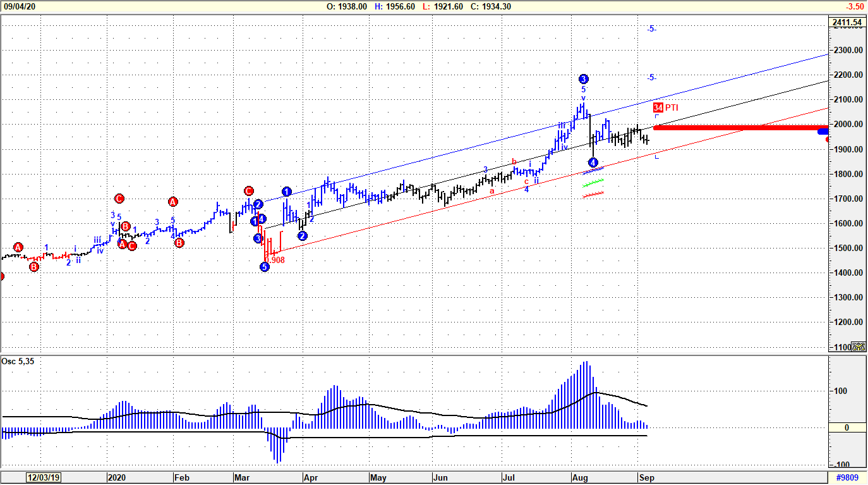Click the green dotted projection line

(593, 182)
